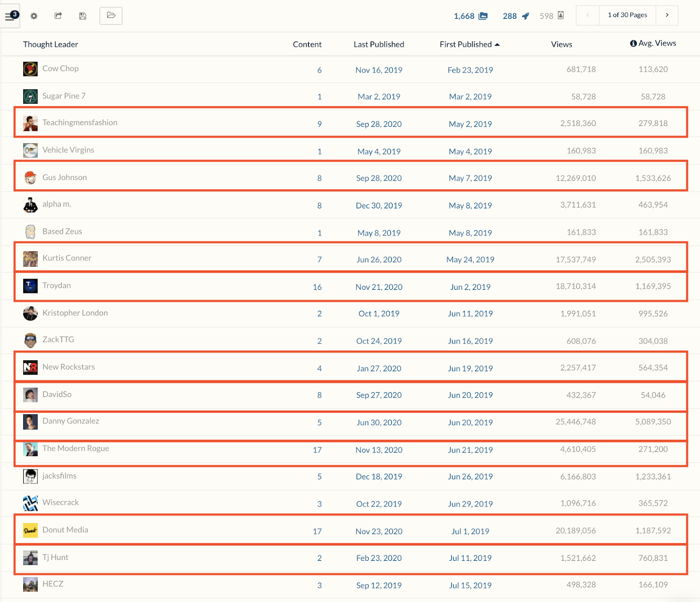Click Teachingmensfashion avatar image

coord(30,123)
